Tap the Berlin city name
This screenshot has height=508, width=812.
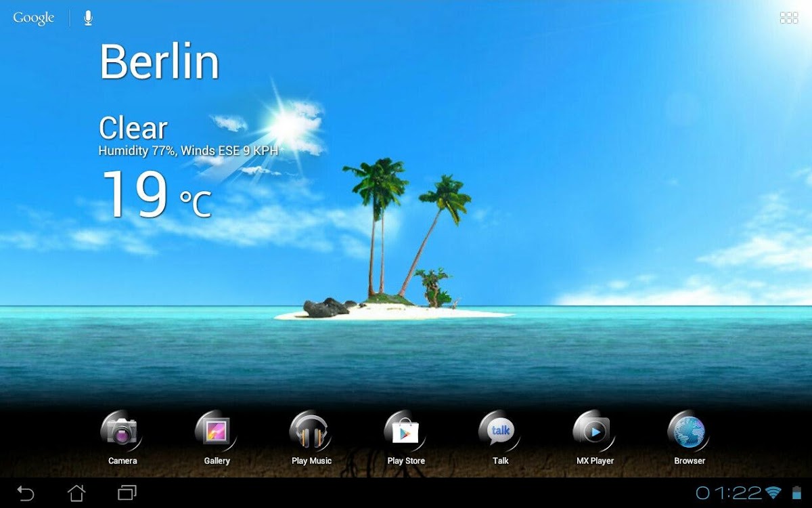pos(160,62)
